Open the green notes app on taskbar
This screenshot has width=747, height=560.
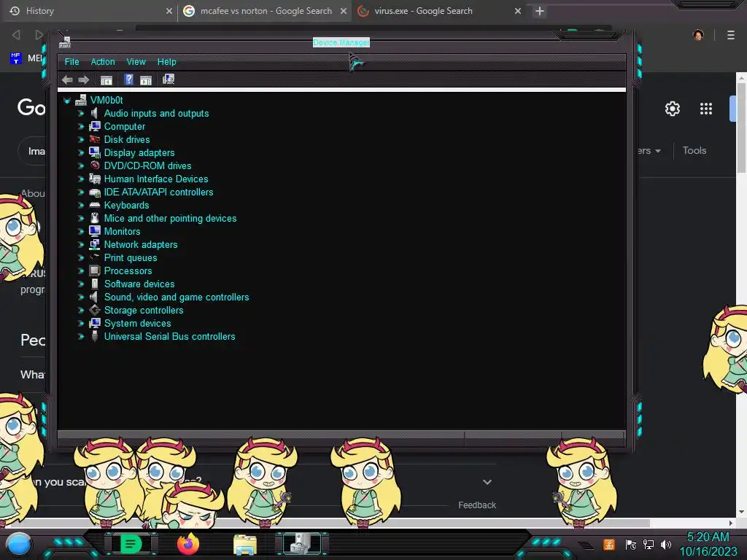(x=131, y=544)
